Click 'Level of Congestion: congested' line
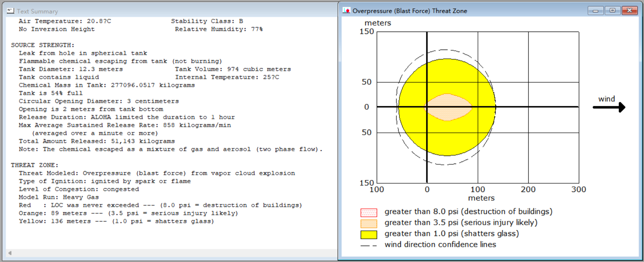The width and height of the screenshot is (644, 262). coord(79,189)
